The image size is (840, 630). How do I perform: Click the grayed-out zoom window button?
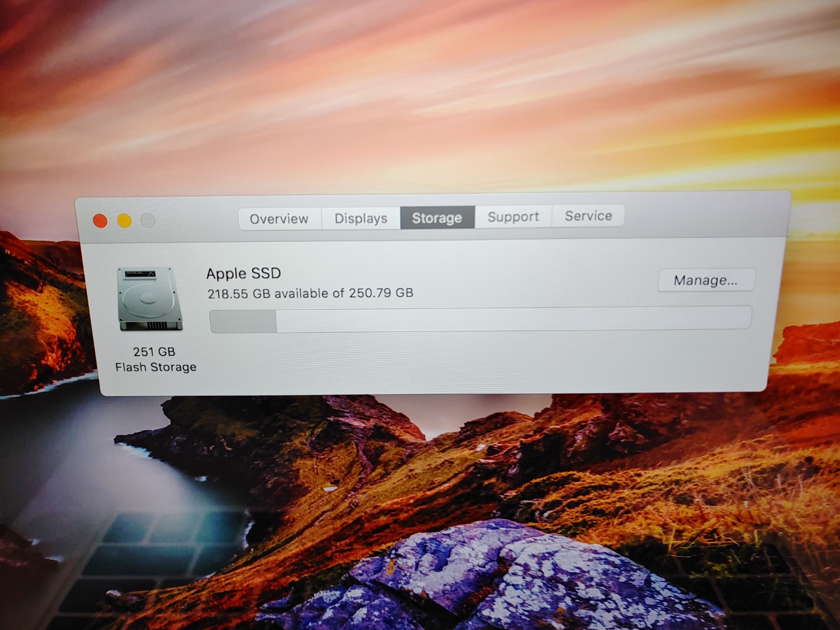pos(148,220)
